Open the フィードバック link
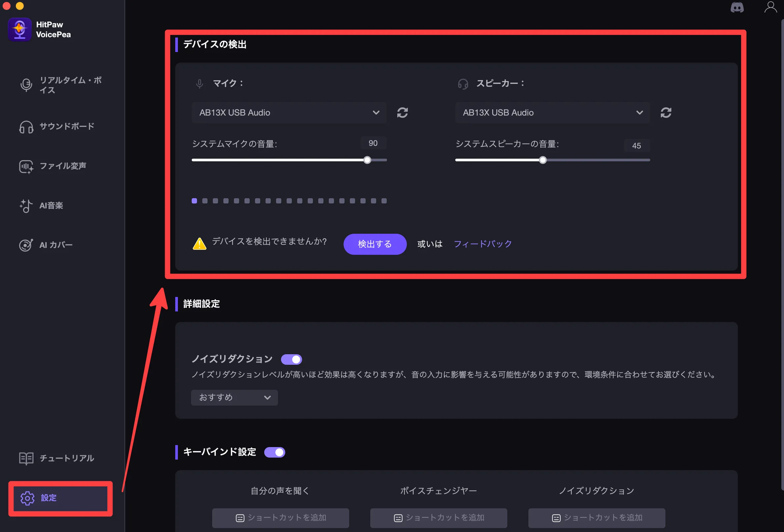Screen dimensions: 784x532 click(482, 244)
